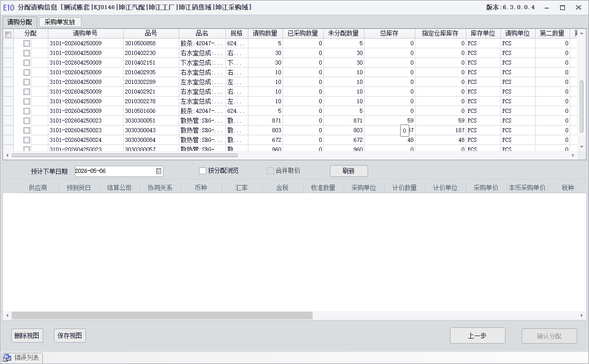Toggle the select-all checkbox in grid header
This screenshot has height=364, width=589.
(8, 35)
